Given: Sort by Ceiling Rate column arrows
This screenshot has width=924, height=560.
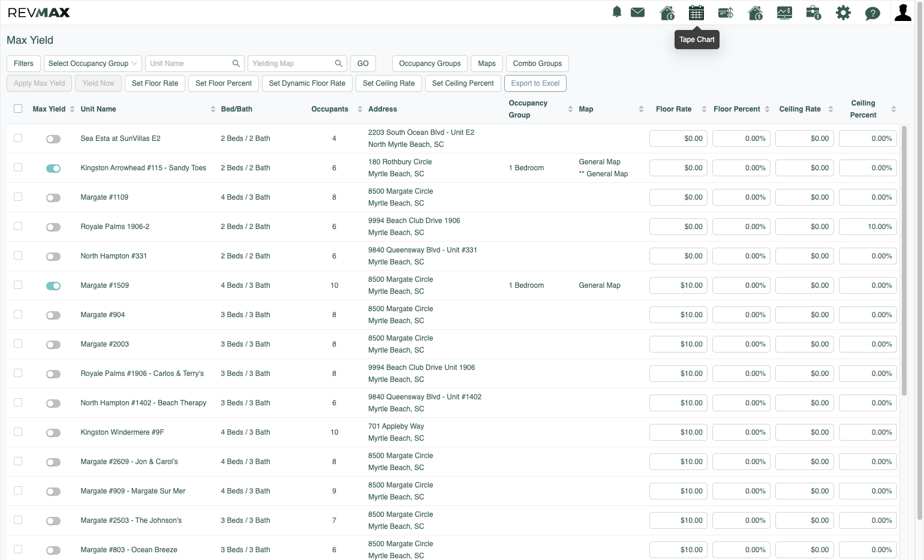Looking at the screenshot, I should tap(830, 109).
